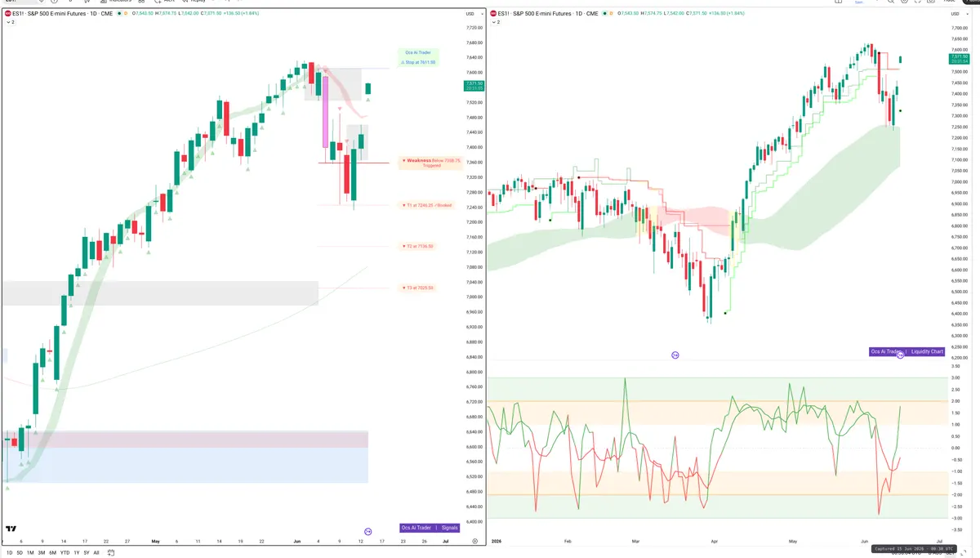The height and width of the screenshot is (558, 980).
Task: Click the 'T1 at 7246.25' target label
Action: point(427,205)
